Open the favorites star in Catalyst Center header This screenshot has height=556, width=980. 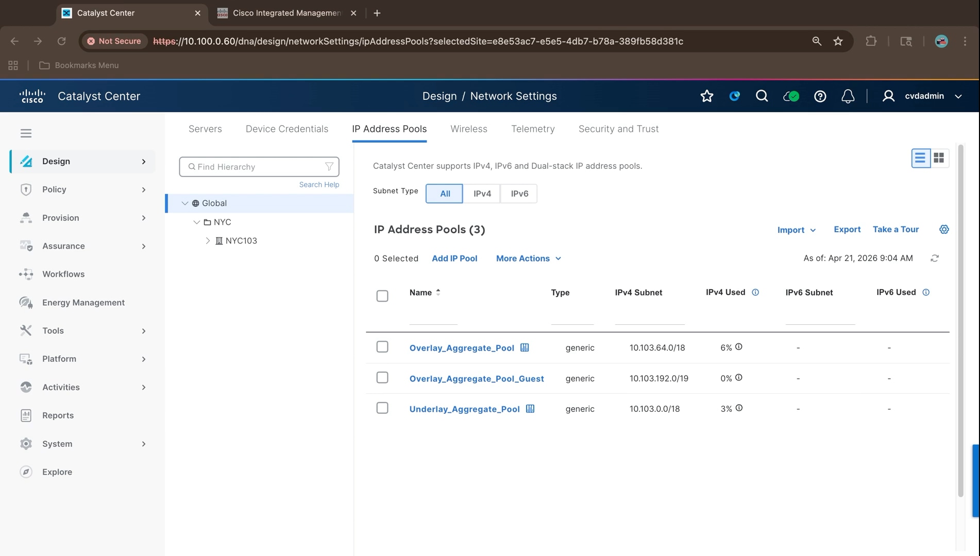pyautogui.click(x=707, y=96)
